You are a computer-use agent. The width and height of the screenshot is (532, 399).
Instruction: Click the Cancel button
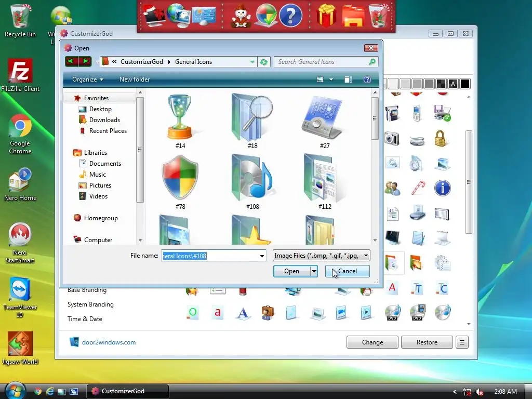pos(348,271)
